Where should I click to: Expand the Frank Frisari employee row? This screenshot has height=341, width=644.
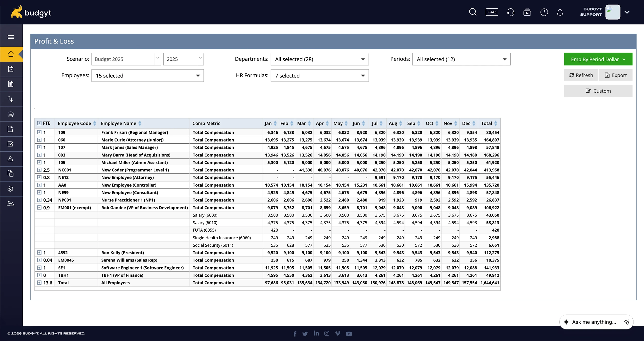click(x=39, y=132)
